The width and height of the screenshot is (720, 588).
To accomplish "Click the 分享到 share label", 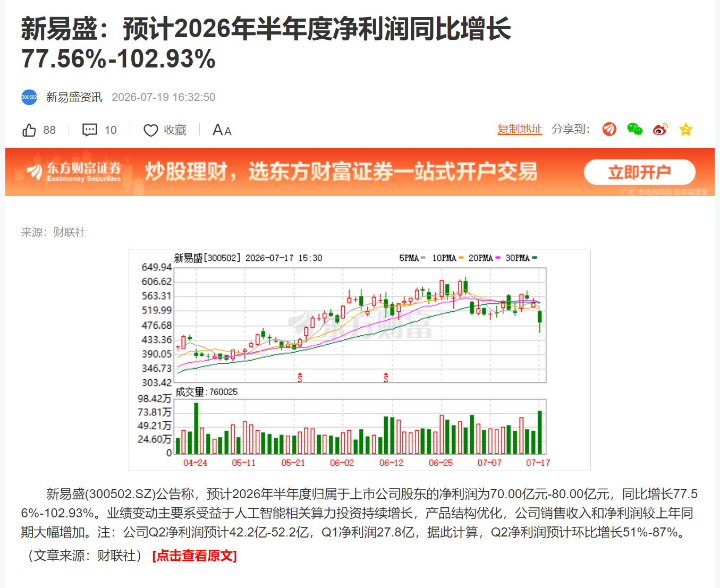I will pos(571,129).
